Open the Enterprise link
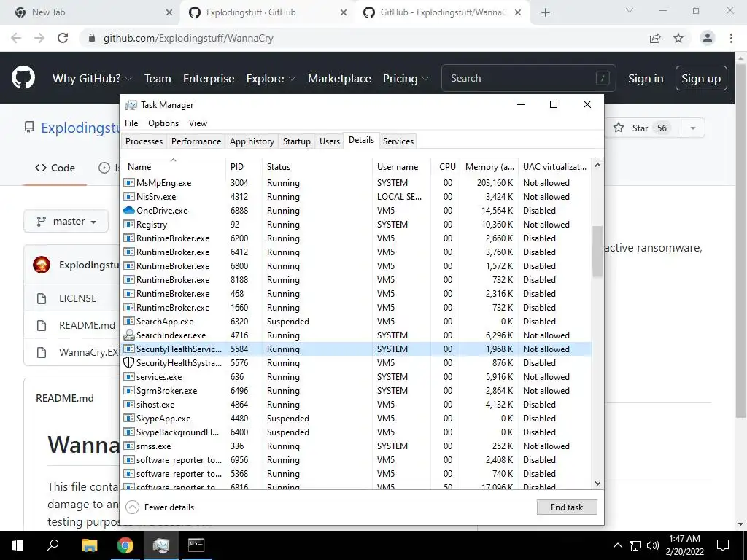This screenshot has height=560, width=747. coord(209,78)
